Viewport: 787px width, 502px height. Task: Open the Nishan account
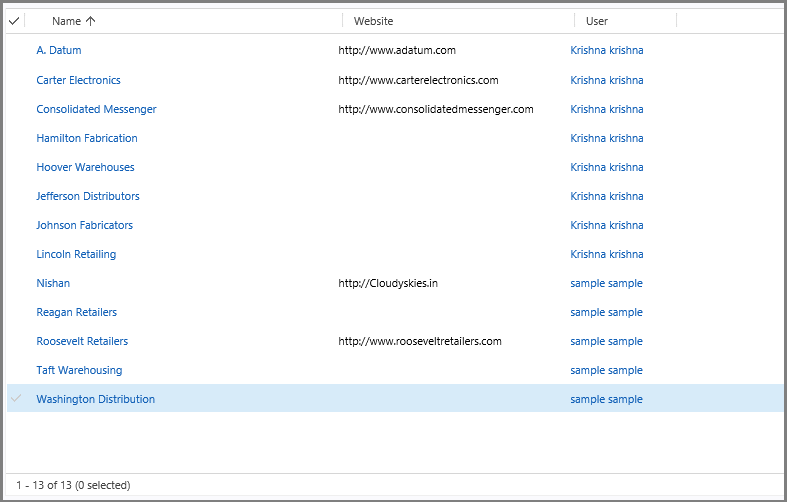tap(53, 283)
